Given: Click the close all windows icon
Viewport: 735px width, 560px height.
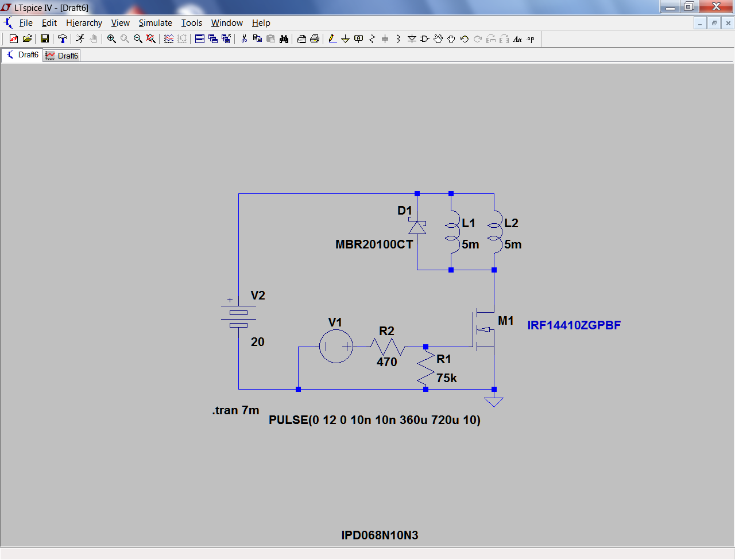Looking at the screenshot, I should click(x=226, y=39).
